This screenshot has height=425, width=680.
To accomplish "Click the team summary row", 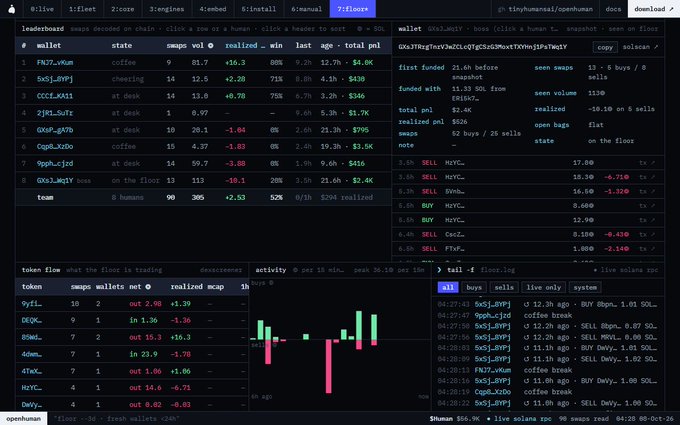I will 203,197.
